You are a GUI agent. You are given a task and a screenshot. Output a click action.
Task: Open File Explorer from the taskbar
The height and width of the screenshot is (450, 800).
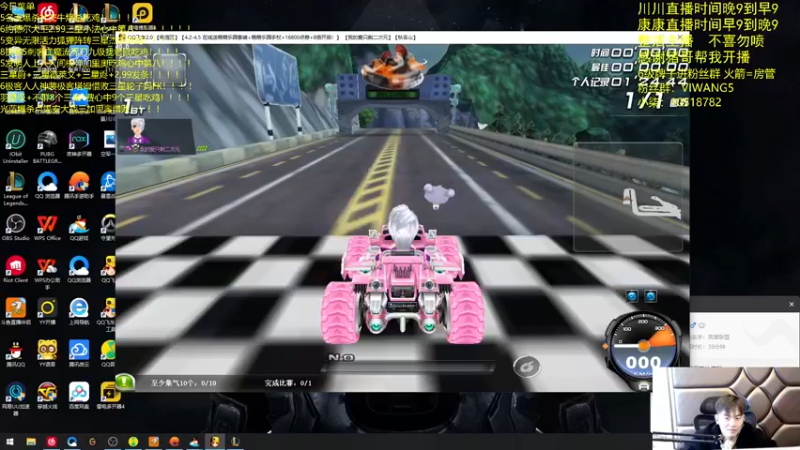[x=31, y=441]
